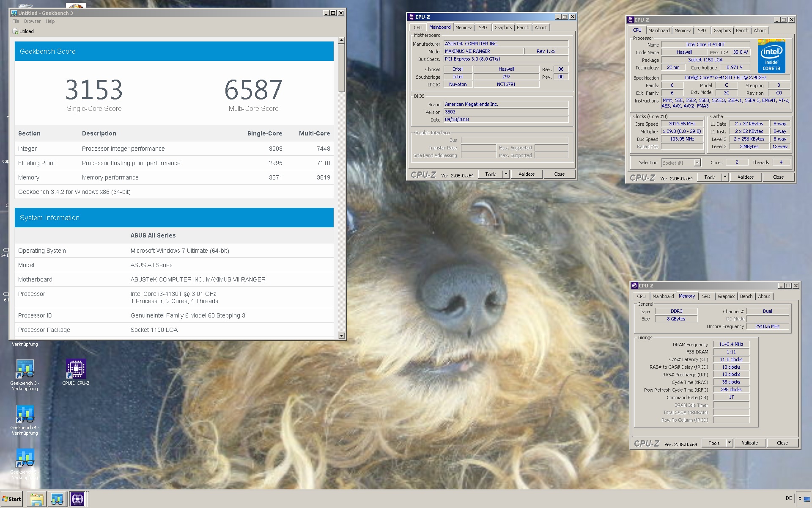812x508 pixels.
Task: Click Processor ID row in System Information
Action: (x=174, y=315)
